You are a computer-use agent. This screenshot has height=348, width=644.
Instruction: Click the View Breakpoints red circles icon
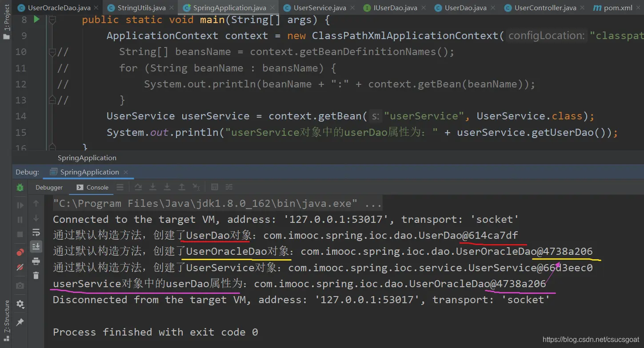click(20, 253)
